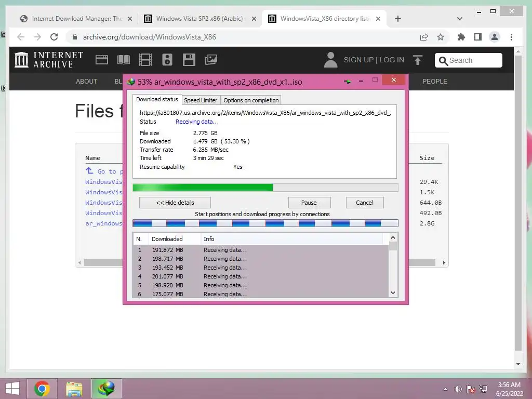This screenshot has width=532, height=399.
Task: Open Internet Download Manager taskbar icon
Action: pos(106,389)
